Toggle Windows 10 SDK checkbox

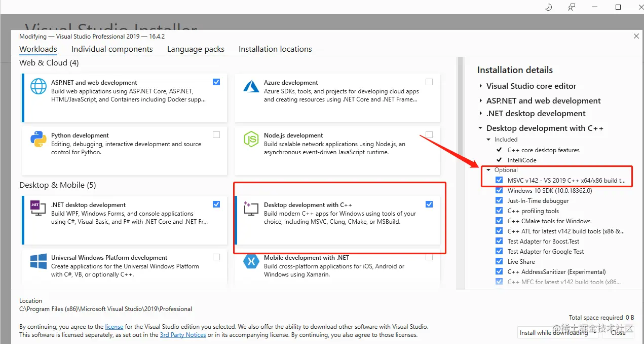coord(499,190)
